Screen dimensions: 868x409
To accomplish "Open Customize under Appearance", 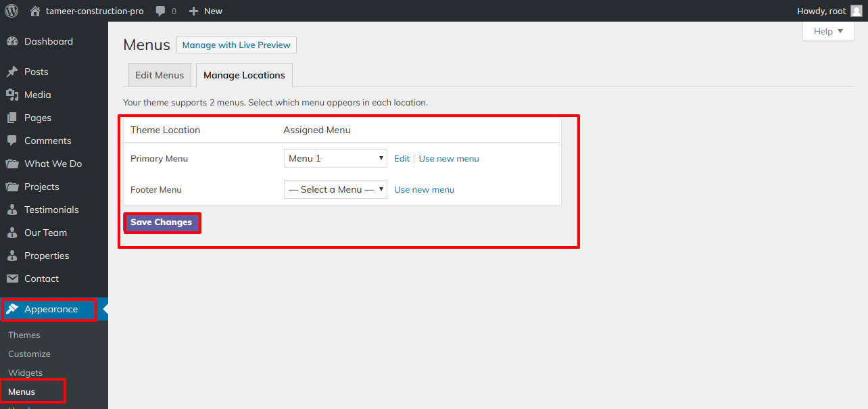I will point(29,354).
